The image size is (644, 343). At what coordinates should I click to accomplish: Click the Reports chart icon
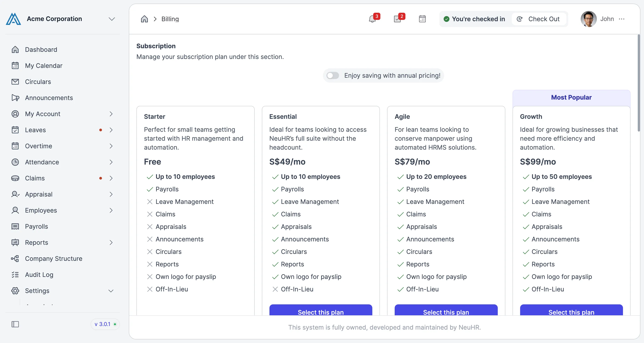(x=15, y=242)
